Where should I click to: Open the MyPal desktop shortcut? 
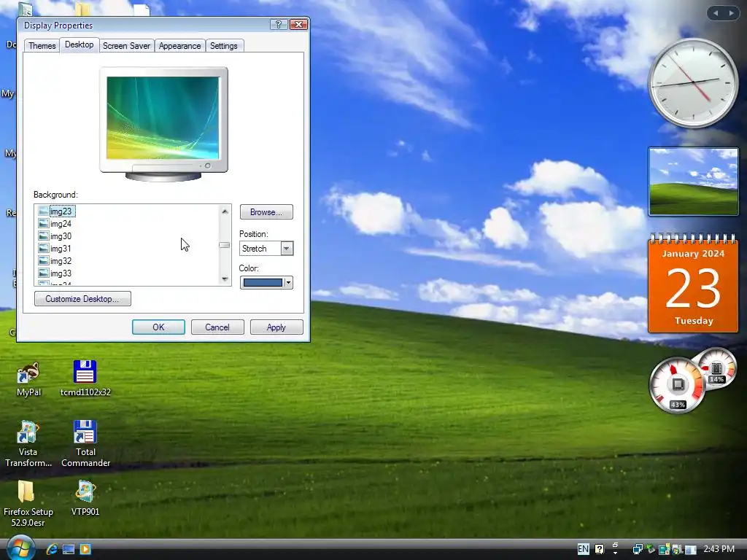[x=28, y=379]
